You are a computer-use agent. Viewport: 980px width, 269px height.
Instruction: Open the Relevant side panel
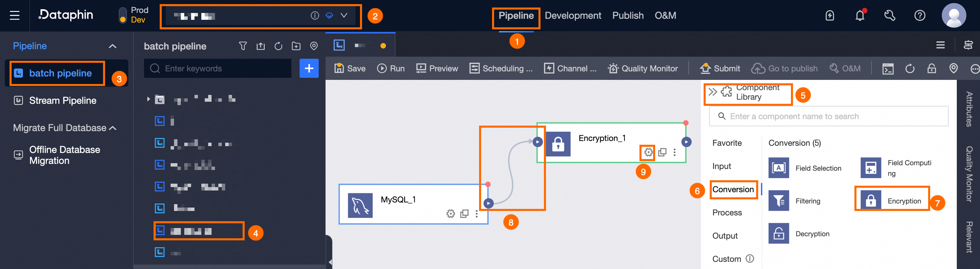pyautogui.click(x=969, y=237)
